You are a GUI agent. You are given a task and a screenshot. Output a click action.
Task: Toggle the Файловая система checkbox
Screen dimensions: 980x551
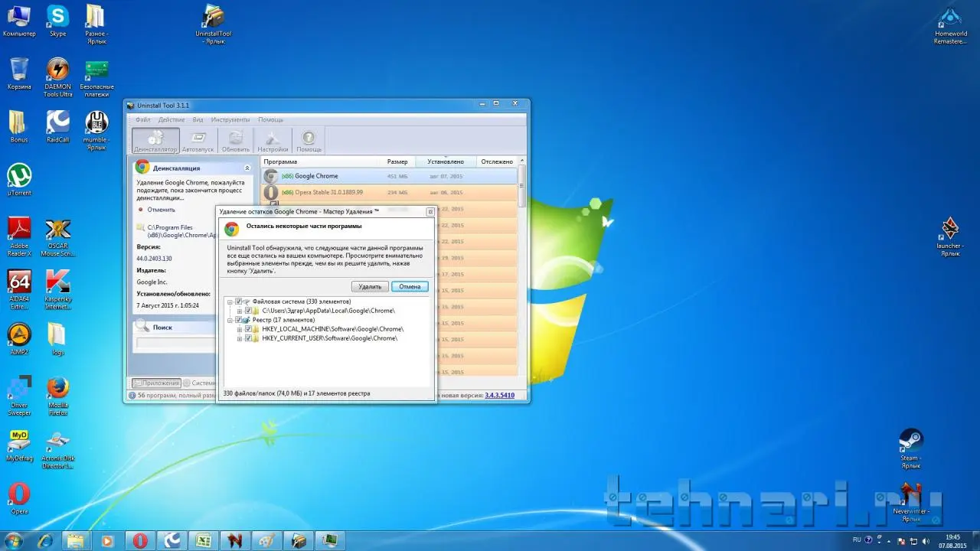click(x=238, y=302)
